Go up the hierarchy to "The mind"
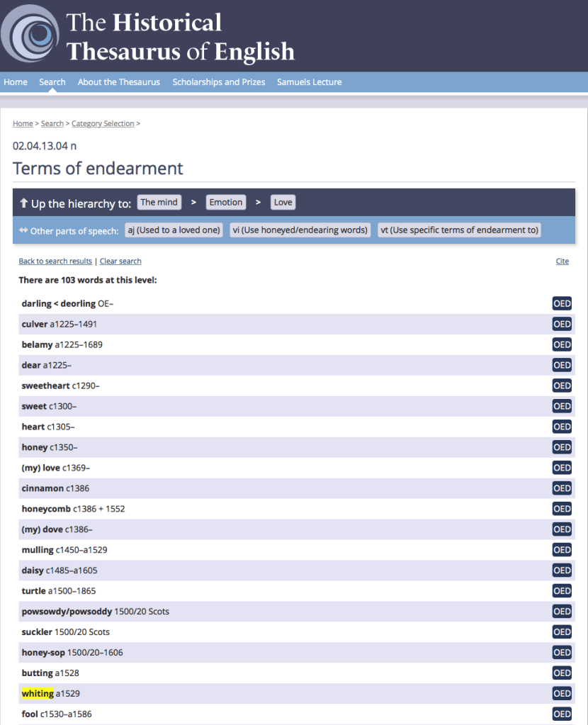The height and width of the screenshot is (725, 588). pyautogui.click(x=159, y=202)
